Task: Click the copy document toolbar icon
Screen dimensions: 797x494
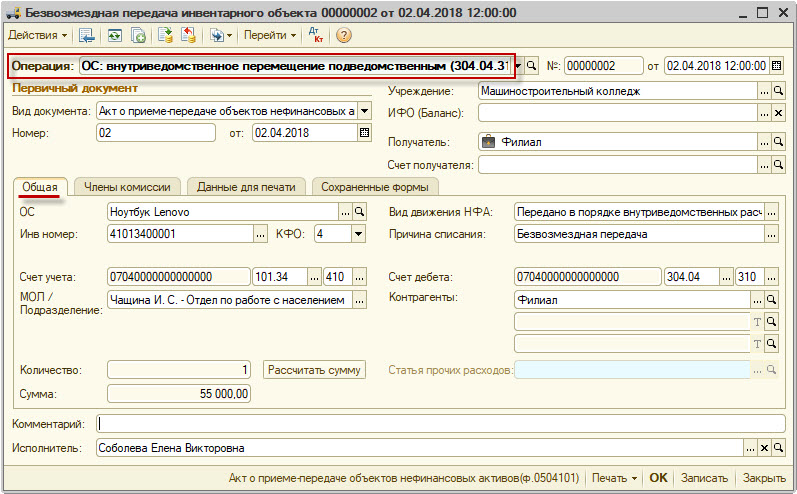Action: coord(138,35)
